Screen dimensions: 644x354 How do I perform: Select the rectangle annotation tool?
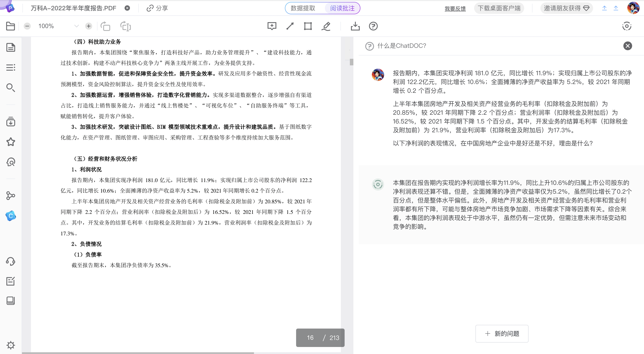click(x=308, y=26)
